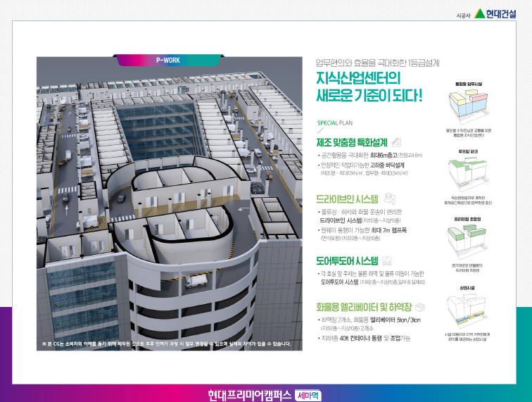Click the glass atrium in the rendering
The image size is (532, 402).
coord(161,131)
